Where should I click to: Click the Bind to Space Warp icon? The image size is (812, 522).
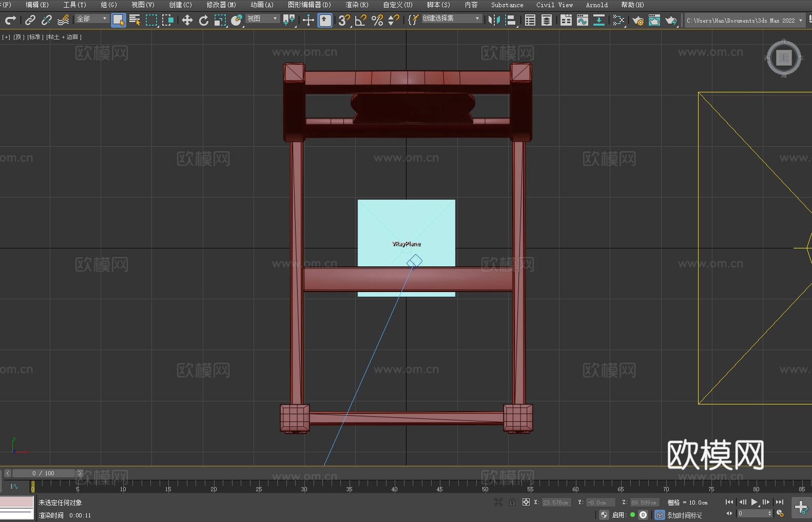click(63, 20)
